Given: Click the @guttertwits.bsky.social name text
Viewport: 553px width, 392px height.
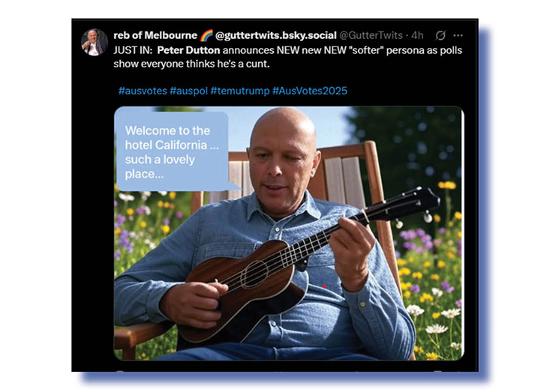Looking at the screenshot, I should (x=276, y=35).
